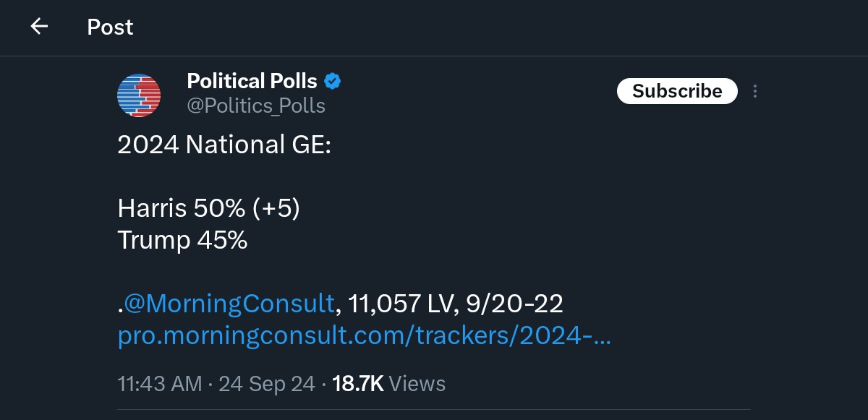Subscribe to Political Polls
The height and width of the screenshot is (420, 868).
click(x=677, y=91)
